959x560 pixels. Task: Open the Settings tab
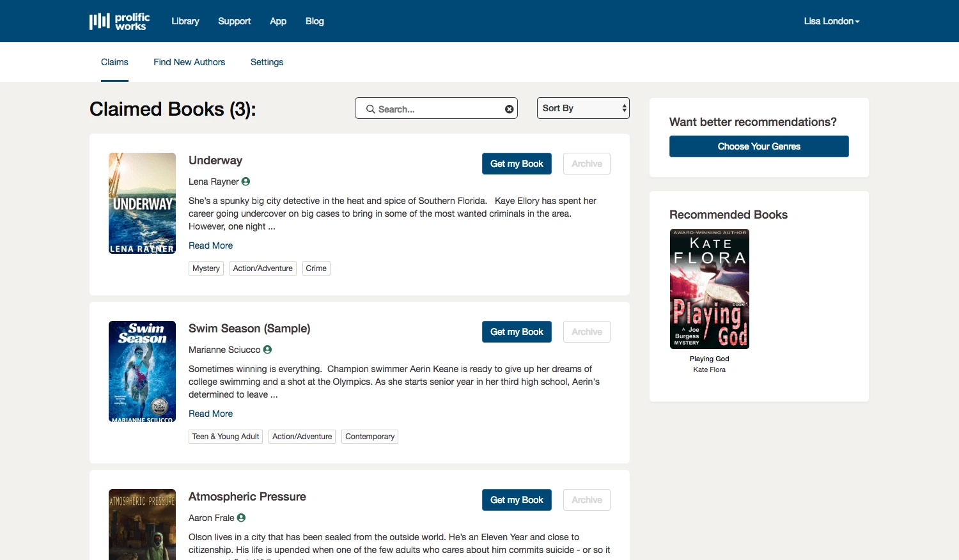(x=267, y=62)
